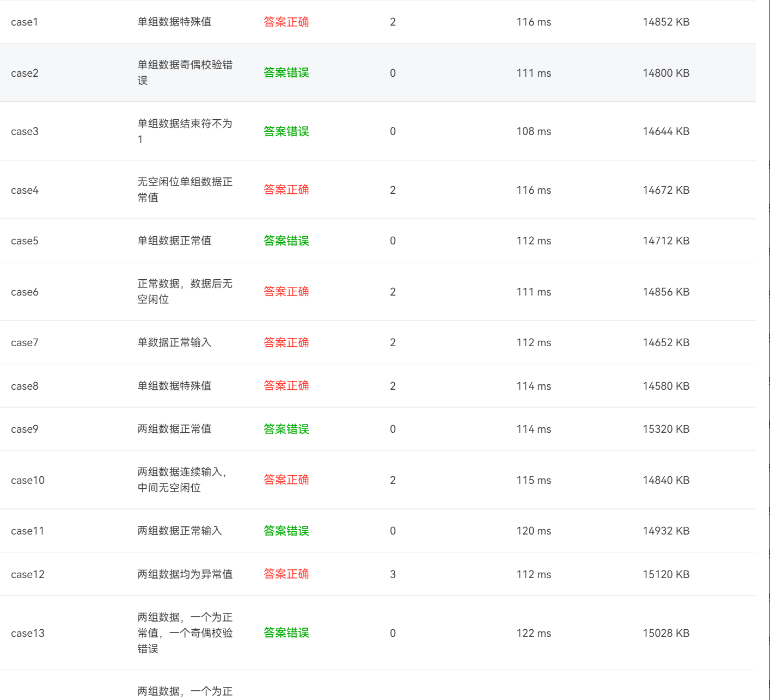Click case4 result 答案正确
Viewport: 770px width, 700px height.
pos(286,189)
